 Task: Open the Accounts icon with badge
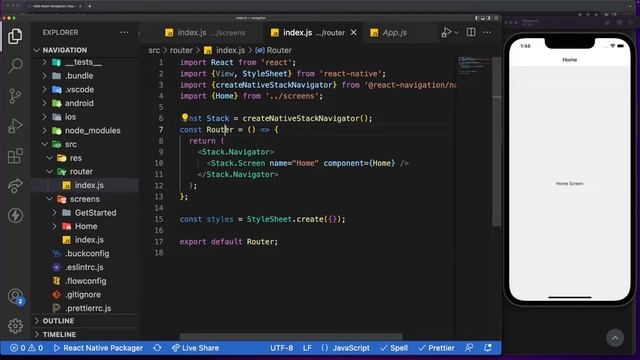click(16, 297)
